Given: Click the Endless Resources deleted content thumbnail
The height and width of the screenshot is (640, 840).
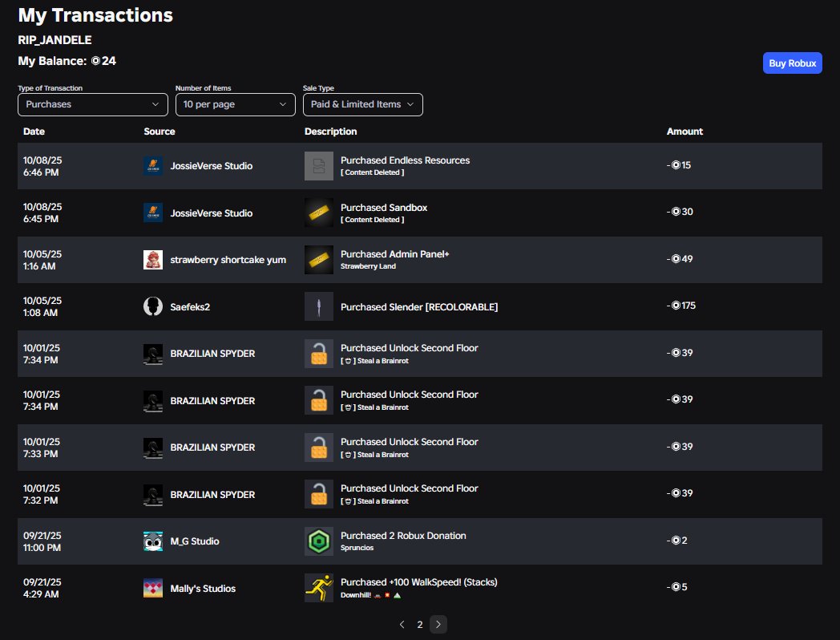Looking at the screenshot, I should click(x=319, y=166).
